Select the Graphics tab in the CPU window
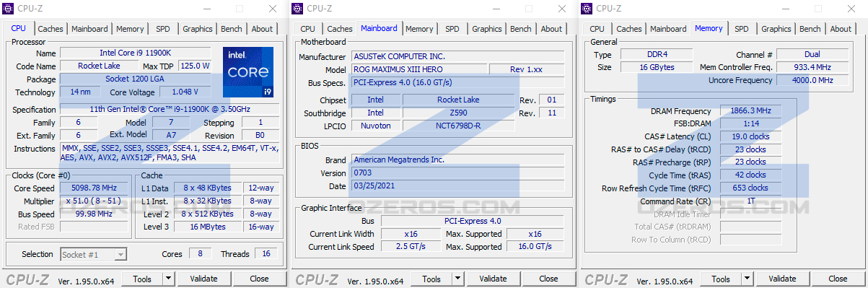Image resolution: width=868 pixels, height=288 pixels. pyautogui.click(x=198, y=29)
